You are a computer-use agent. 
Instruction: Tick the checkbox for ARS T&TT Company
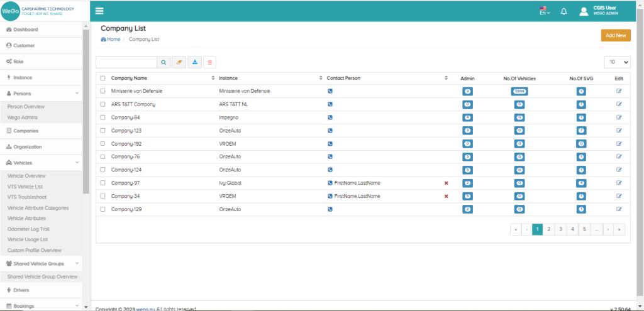click(103, 104)
